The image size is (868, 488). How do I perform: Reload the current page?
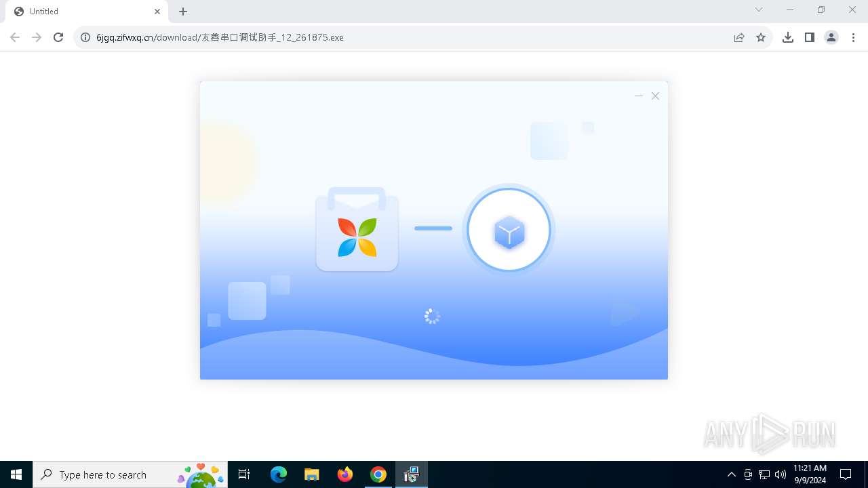(x=58, y=37)
